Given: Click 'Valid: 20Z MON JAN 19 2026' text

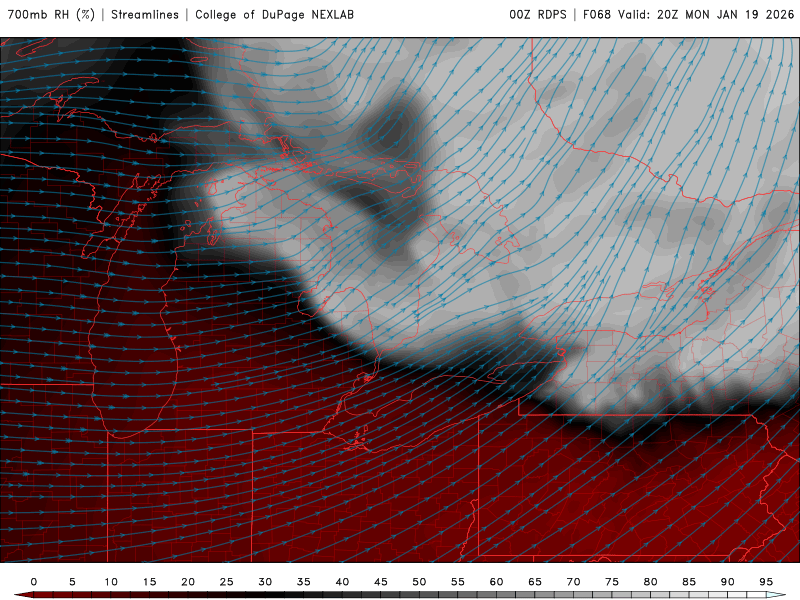Looking at the screenshot, I should (706, 14).
